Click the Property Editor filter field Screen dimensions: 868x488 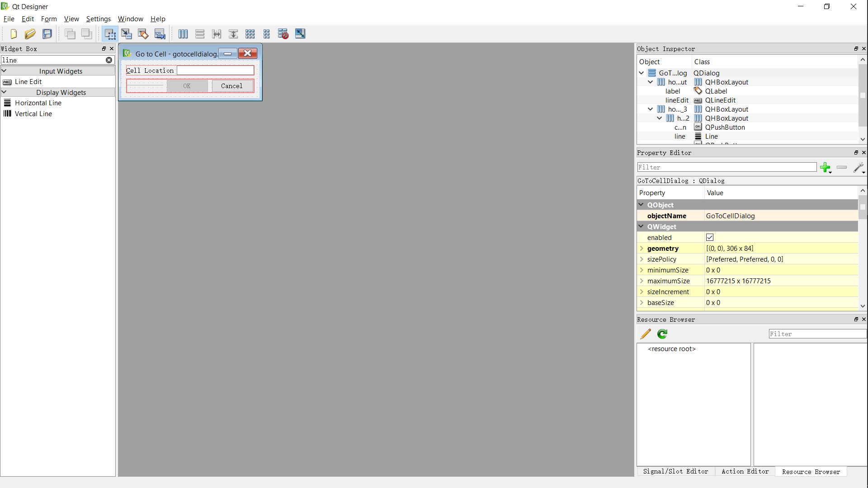pyautogui.click(x=726, y=167)
